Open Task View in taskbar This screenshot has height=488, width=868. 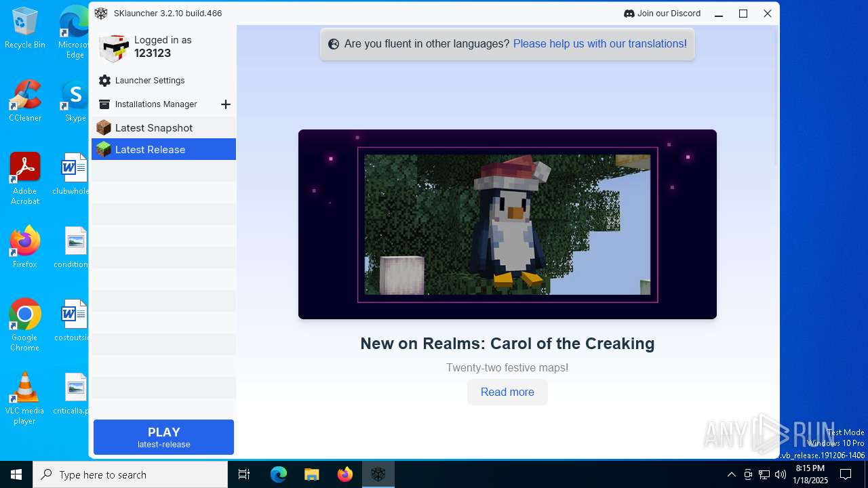coord(244,474)
